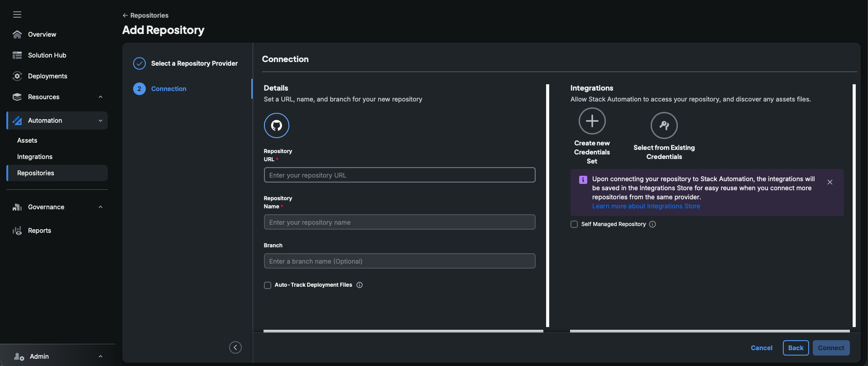Click the Overview home icon

click(17, 34)
